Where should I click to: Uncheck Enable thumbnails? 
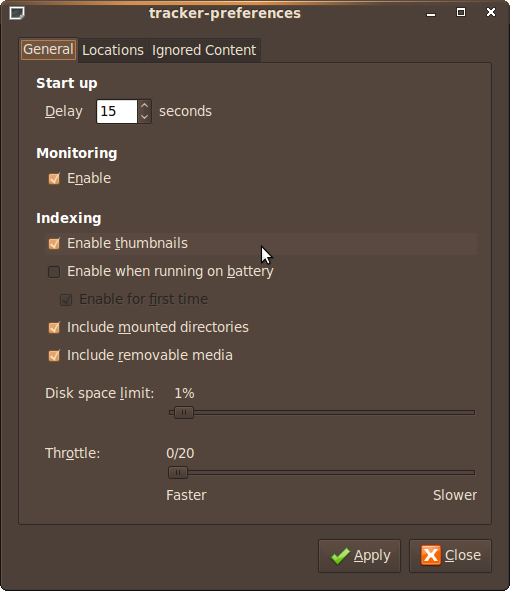point(54,244)
